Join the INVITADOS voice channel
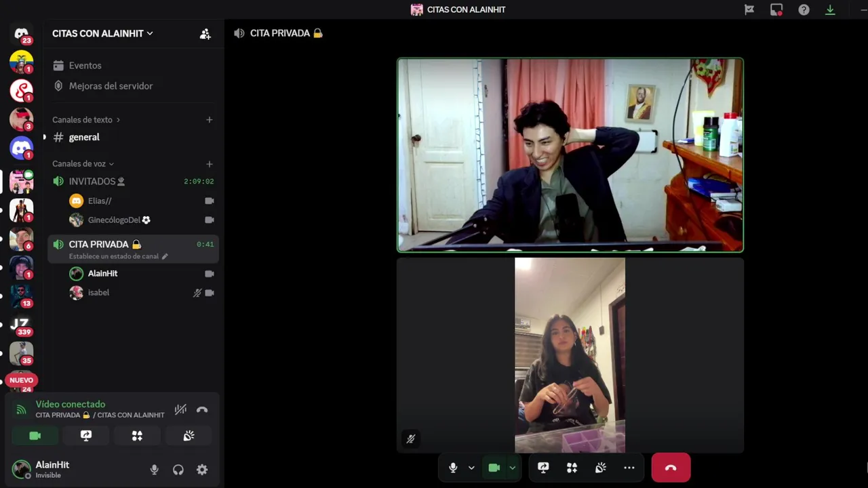Viewport: 868px width, 488px height. [133, 182]
